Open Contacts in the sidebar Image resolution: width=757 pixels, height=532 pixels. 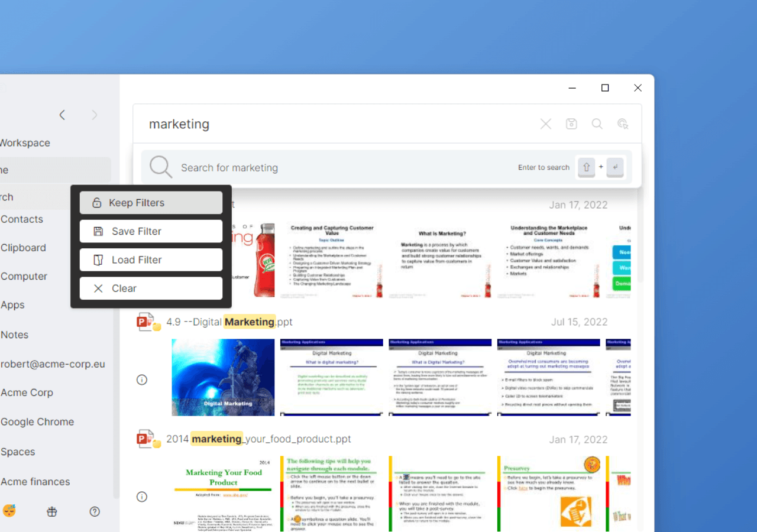[22, 219]
